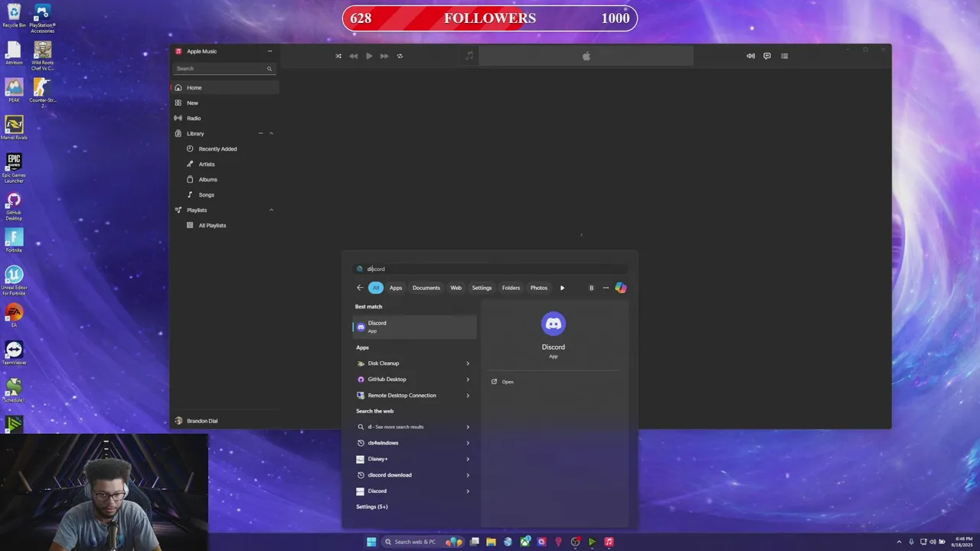Go back in Windows search panel
Screen dimensions: 980x551
[x=360, y=288]
